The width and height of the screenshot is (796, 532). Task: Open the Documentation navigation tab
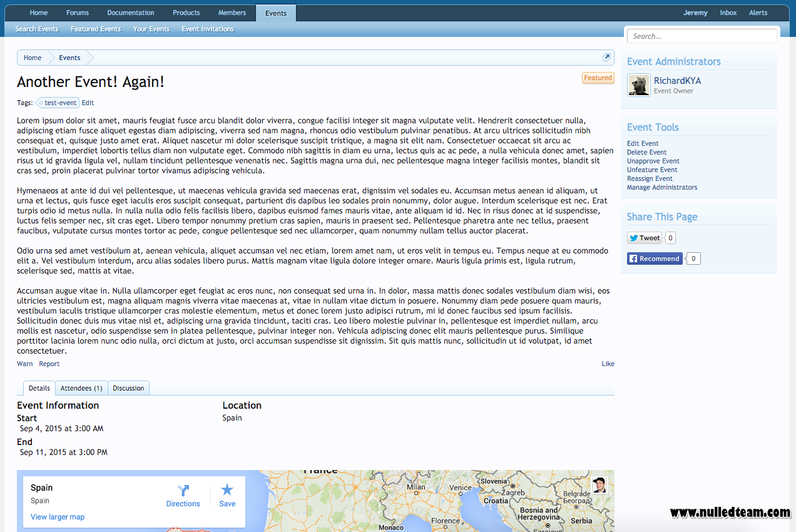coord(131,13)
